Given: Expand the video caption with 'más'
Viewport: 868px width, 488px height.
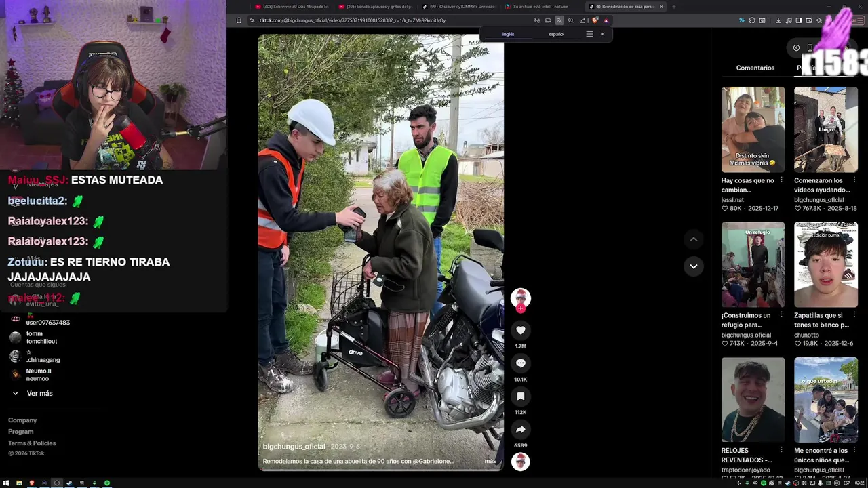Looking at the screenshot, I should (x=490, y=461).
